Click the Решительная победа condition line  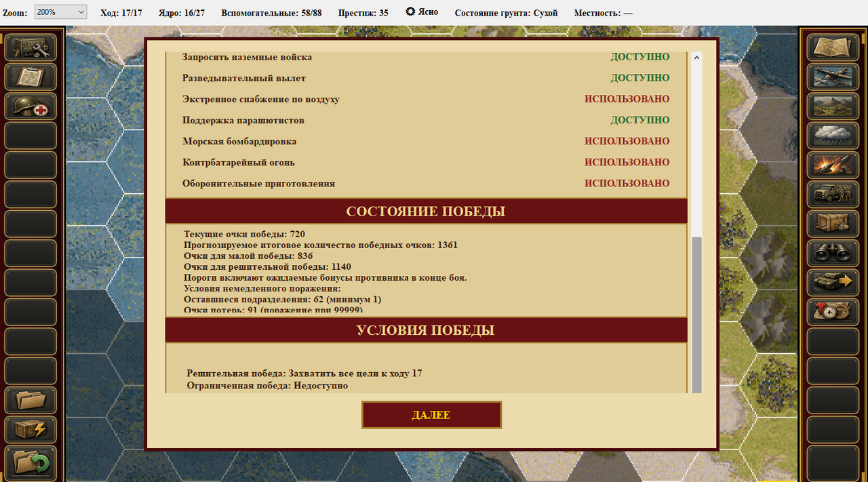[304, 373]
